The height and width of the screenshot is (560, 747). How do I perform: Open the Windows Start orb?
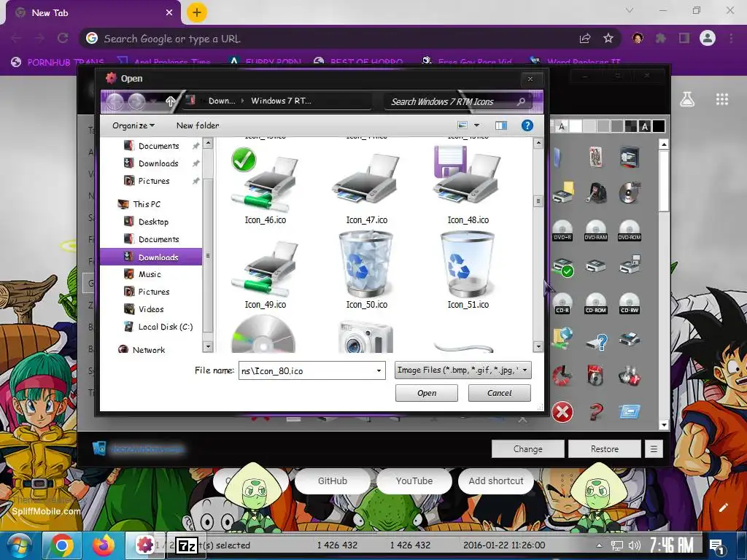[19, 545]
